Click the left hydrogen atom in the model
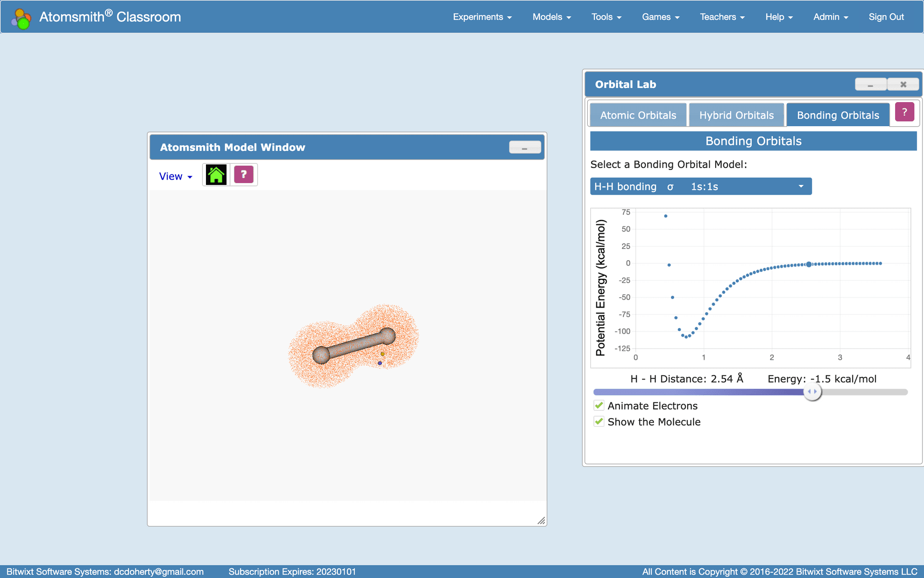Viewport: 924px width, 578px height. tap(321, 355)
